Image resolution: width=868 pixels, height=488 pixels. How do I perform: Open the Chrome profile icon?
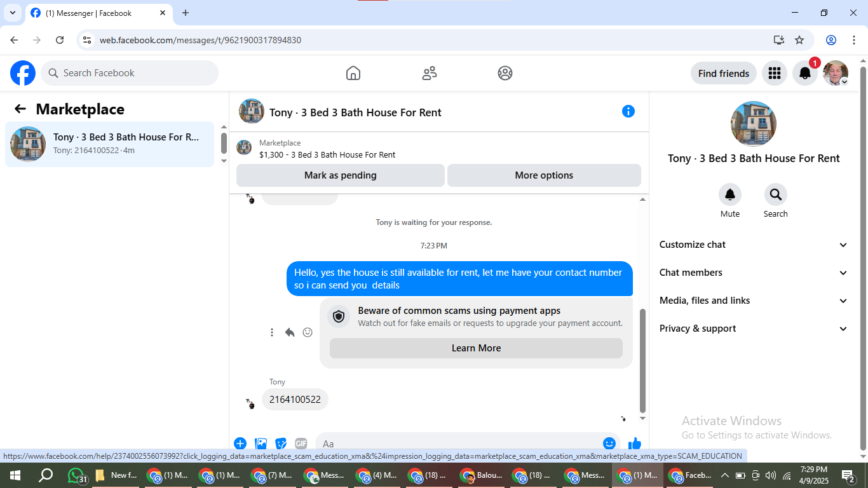tap(831, 40)
